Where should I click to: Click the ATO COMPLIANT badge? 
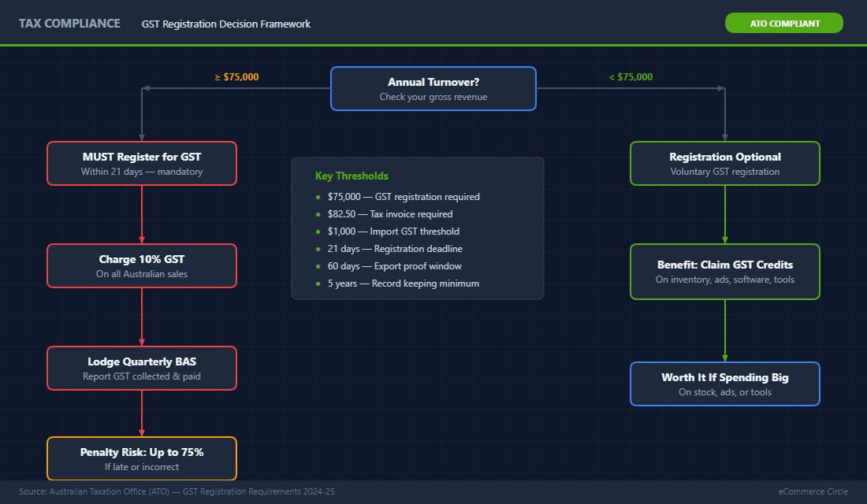point(783,24)
